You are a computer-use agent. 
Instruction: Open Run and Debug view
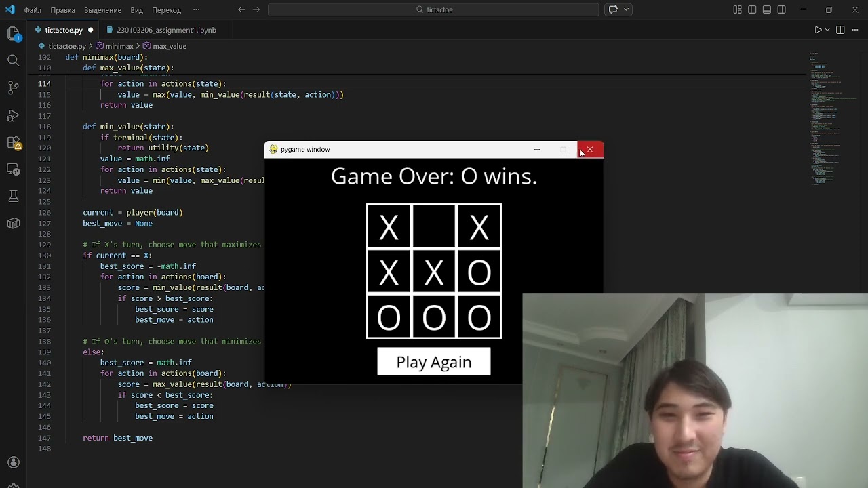click(x=13, y=115)
